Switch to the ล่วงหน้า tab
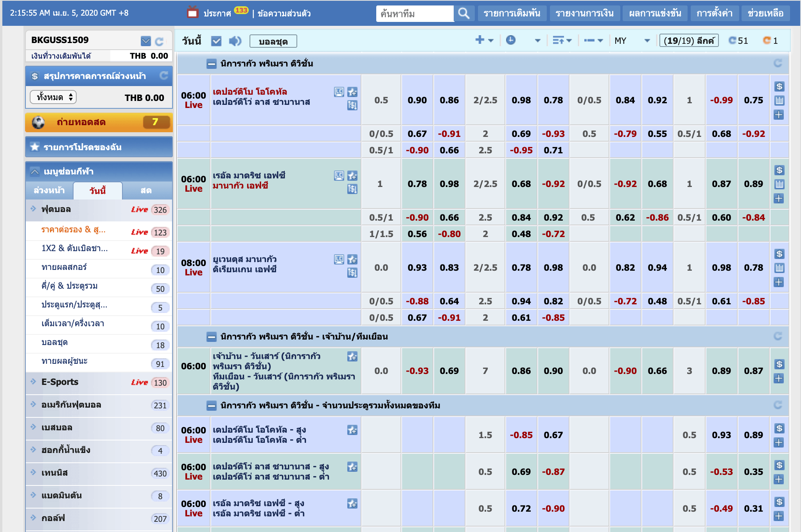 [49, 191]
